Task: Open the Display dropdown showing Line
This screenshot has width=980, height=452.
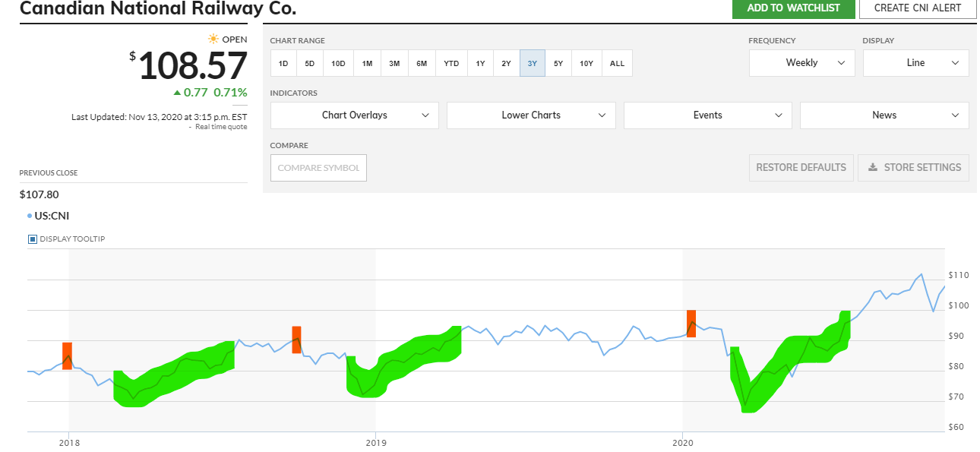Action: coord(915,62)
